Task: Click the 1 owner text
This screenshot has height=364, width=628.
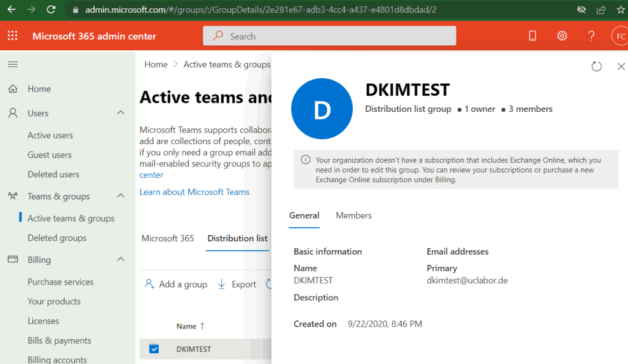Action: point(480,109)
